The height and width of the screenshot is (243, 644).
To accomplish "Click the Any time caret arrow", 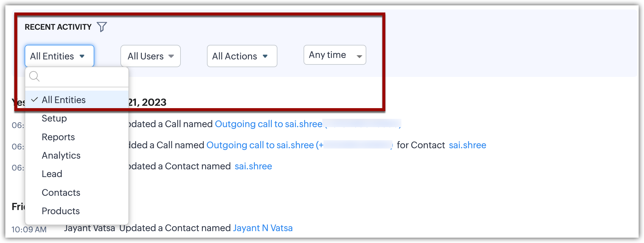I will [359, 56].
